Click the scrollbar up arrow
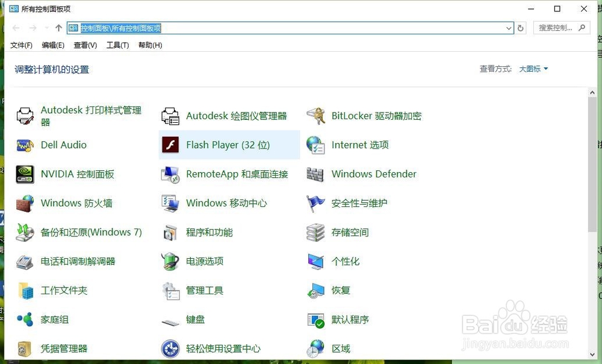This screenshot has height=364, width=602. pos(592,93)
